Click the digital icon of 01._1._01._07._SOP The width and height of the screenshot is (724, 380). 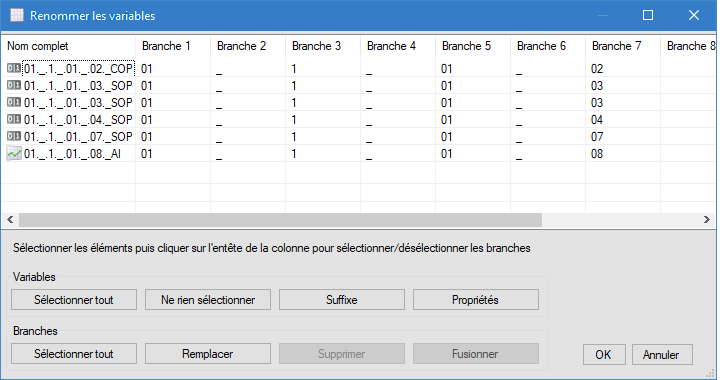pos(14,137)
